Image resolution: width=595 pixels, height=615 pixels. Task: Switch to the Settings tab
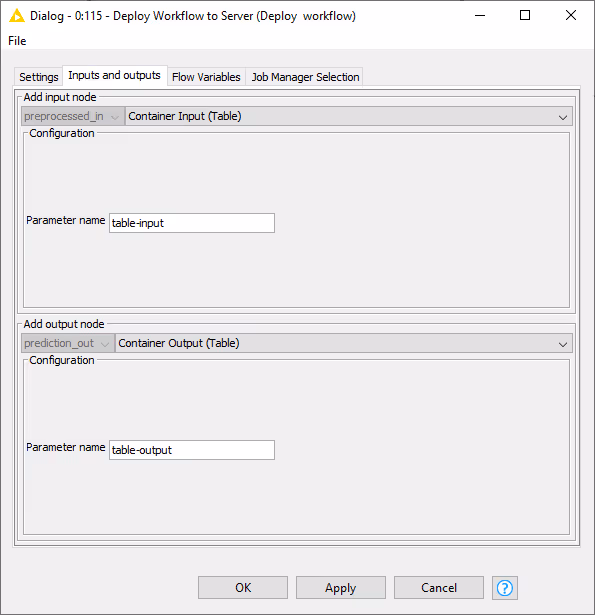coord(38,77)
